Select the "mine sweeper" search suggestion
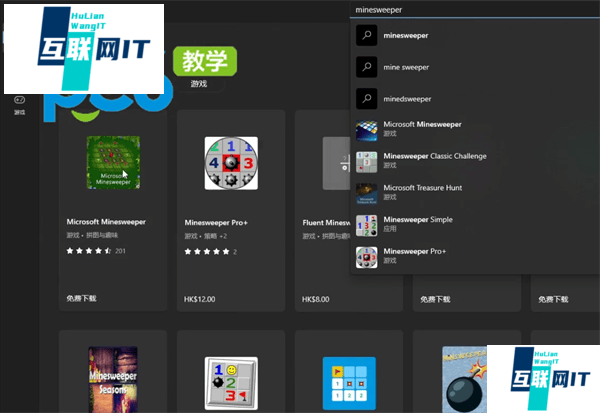Viewport: 600px width, 413px height. point(474,67)
